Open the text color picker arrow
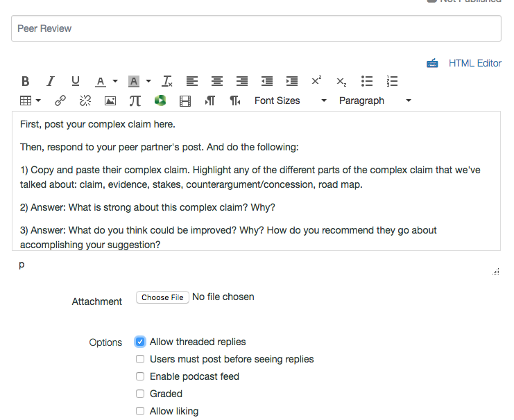The width and height of the screenshot is (514, 420). (115, 81)
